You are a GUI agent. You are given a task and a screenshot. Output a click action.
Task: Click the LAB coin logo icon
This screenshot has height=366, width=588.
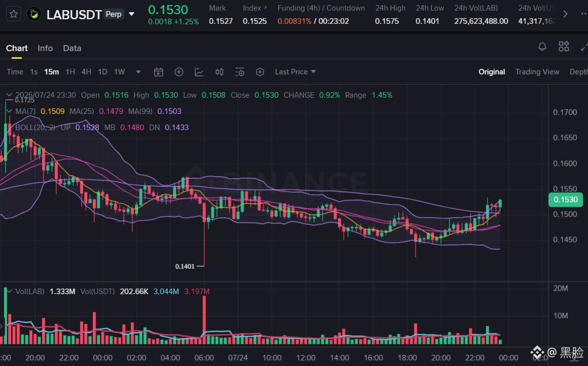34,14
